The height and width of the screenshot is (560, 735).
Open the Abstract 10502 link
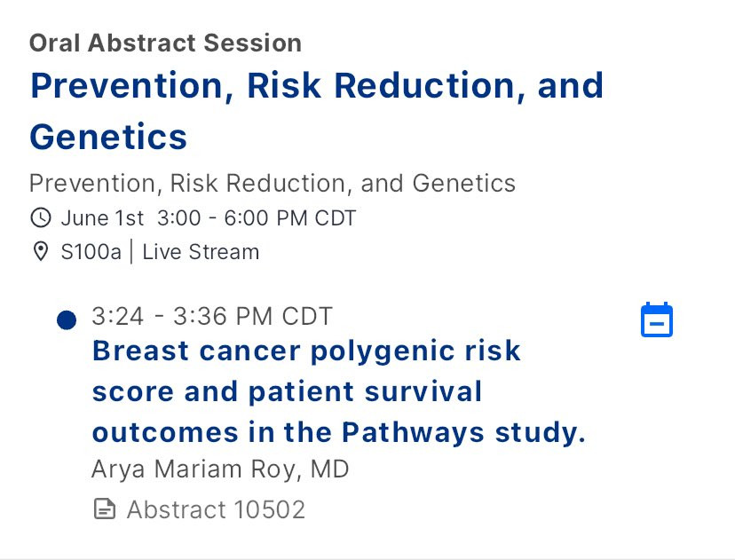pos(216,509)
